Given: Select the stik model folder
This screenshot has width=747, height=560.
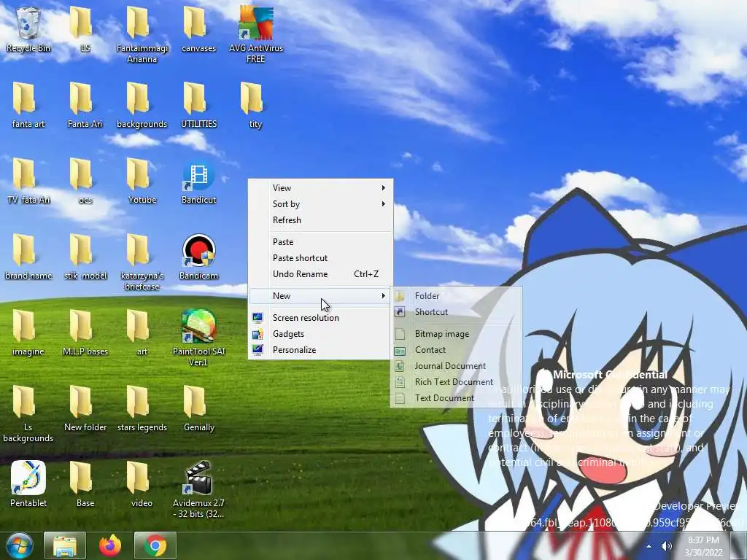Looking at the screenshot, I should tap(85, 257).
